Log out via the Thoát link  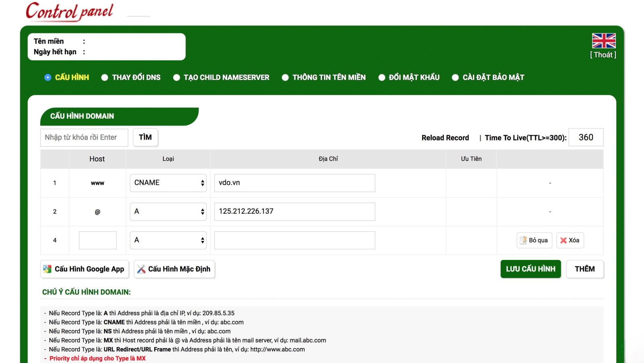tap(603, 55)
